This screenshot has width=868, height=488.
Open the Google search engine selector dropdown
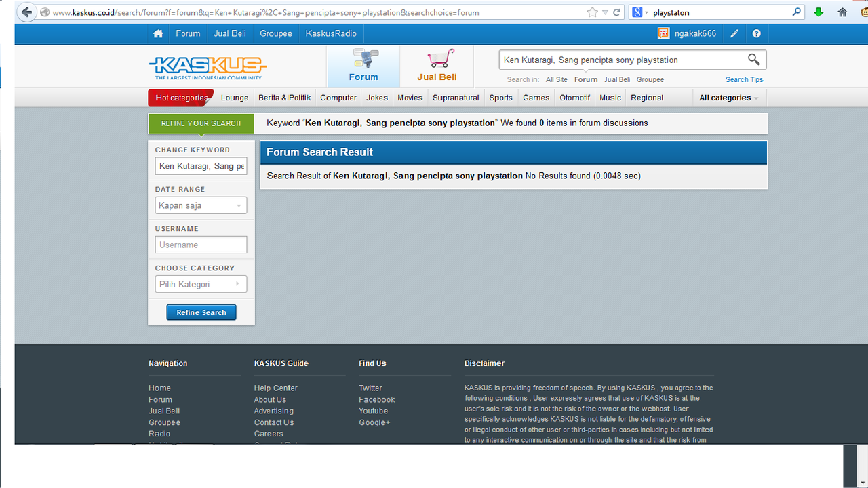tap(641, 12)
